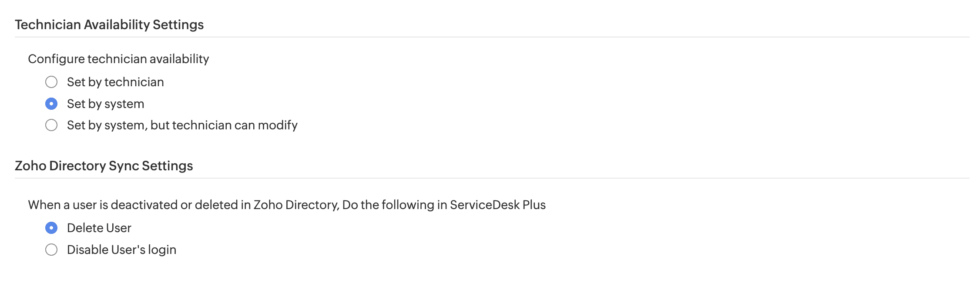980x284 pixels.
Task: Pick the 'Disable User's login' radio button
Action: tap(51, 250)
